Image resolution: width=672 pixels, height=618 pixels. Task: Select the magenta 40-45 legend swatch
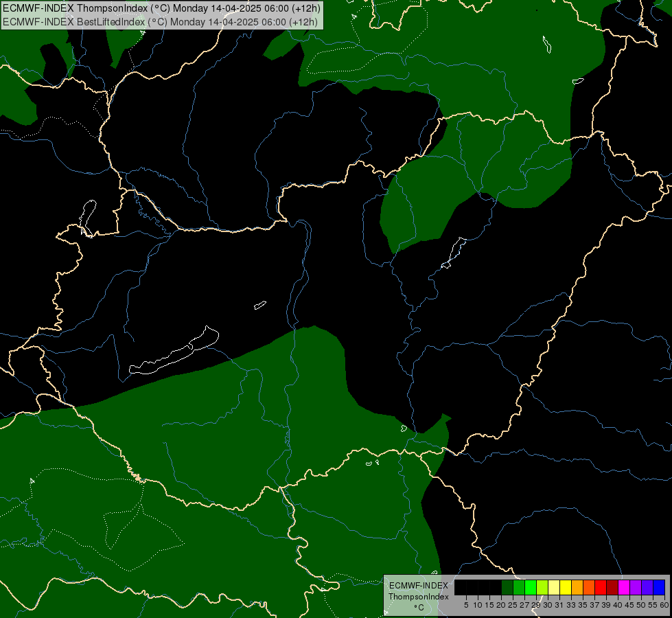[624, 587]
